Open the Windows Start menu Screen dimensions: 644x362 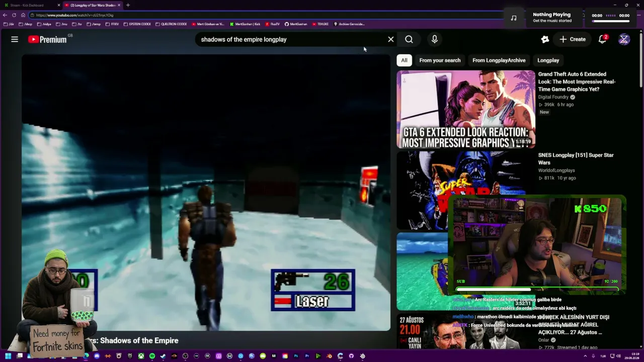coord(8,356)
